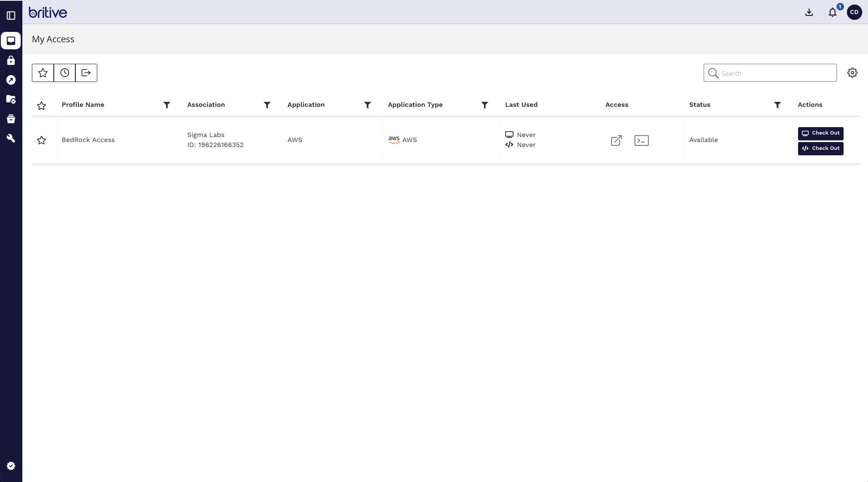This screenshot has width=868, height=482.
Task: Click the console Check Out button
Action: click(x=820, y=133)
